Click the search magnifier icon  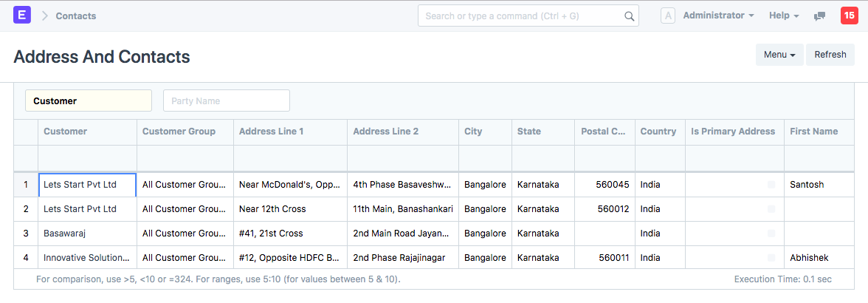coord(630,16)
